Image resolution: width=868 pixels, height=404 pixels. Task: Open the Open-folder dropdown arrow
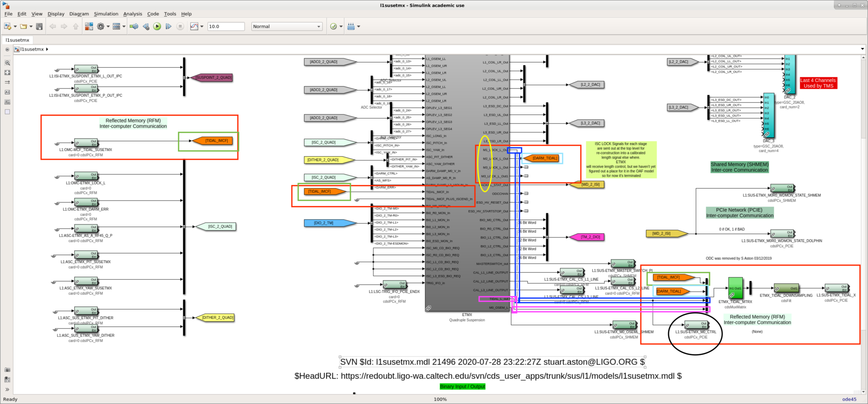31,26
